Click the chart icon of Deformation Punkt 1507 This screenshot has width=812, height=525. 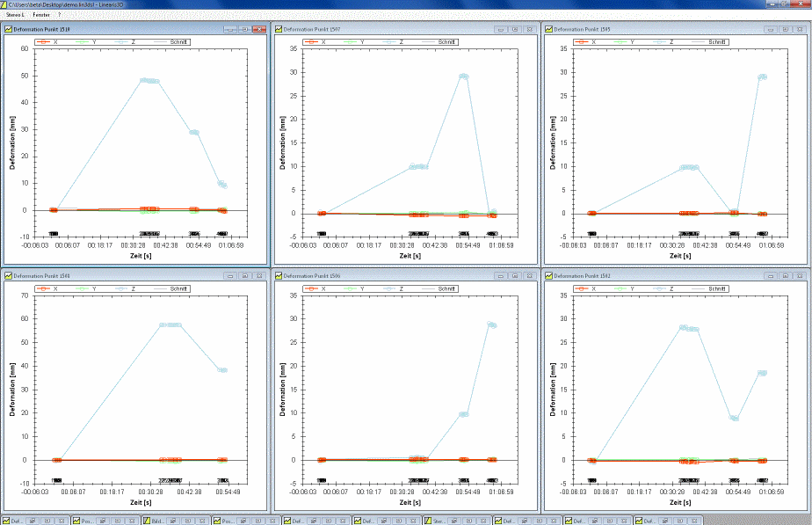coord(279,29)
